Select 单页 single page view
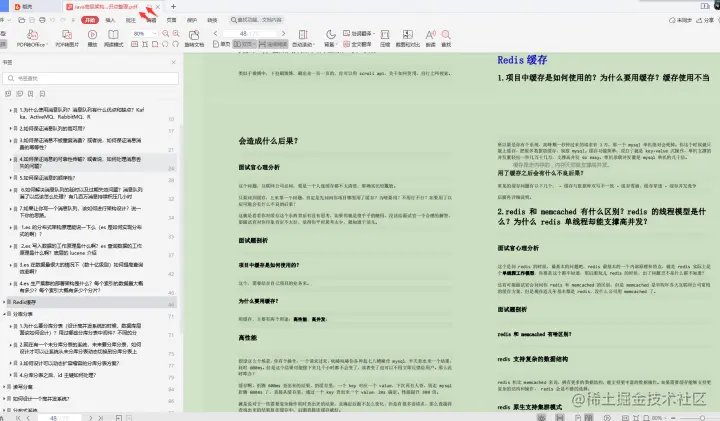 coord(221,45)
